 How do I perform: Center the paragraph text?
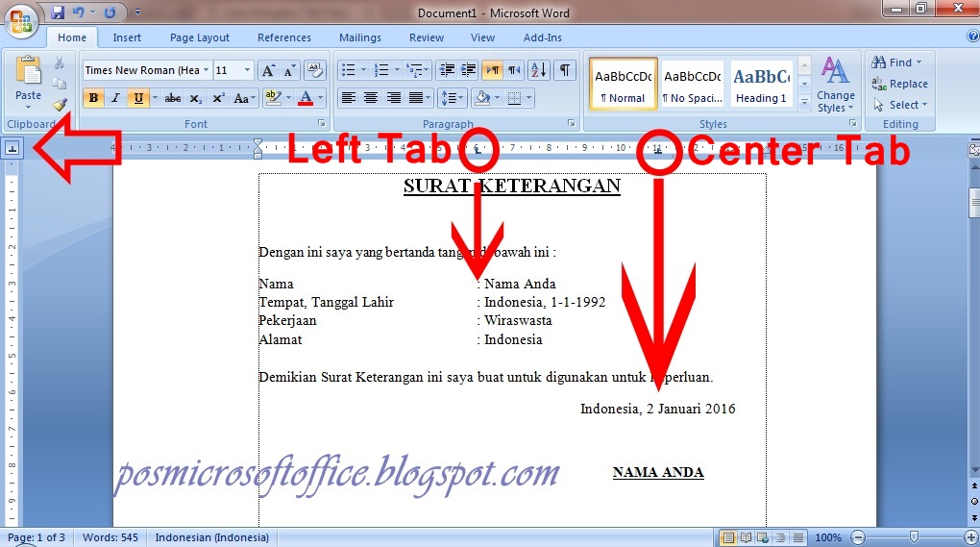tap(371, 97)
